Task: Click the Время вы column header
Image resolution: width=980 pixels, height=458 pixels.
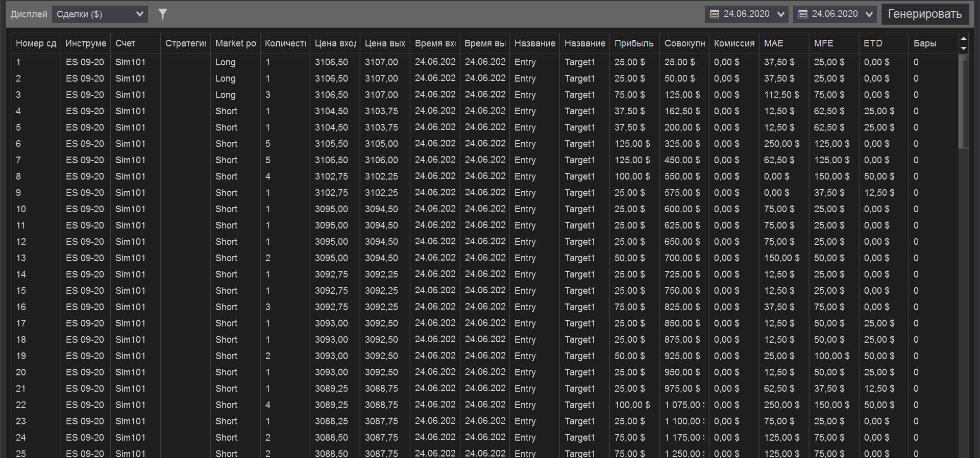Action: click(x=485, y=43)
